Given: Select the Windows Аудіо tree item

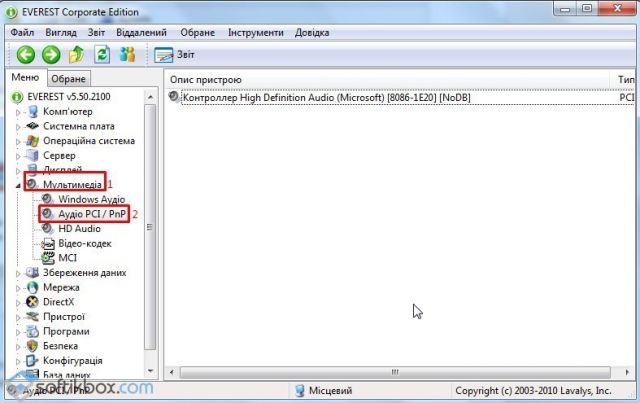Looking at the screenshot, I should [x=91, y=199].
